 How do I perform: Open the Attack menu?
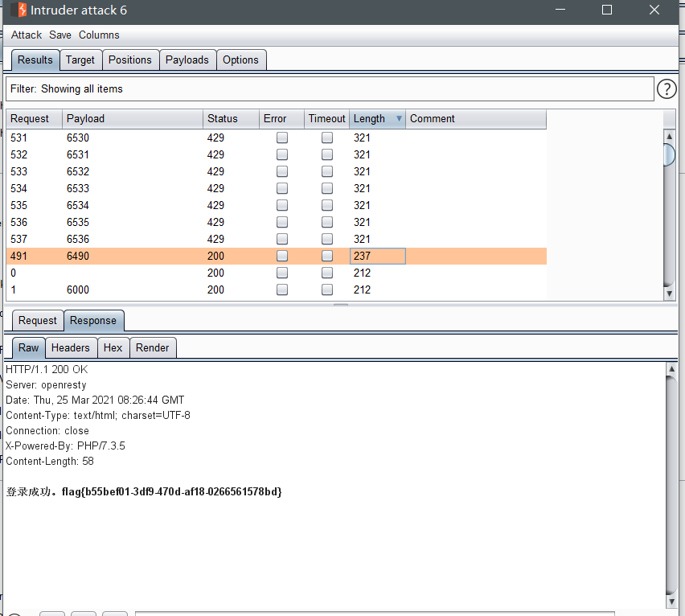(26, 35)
